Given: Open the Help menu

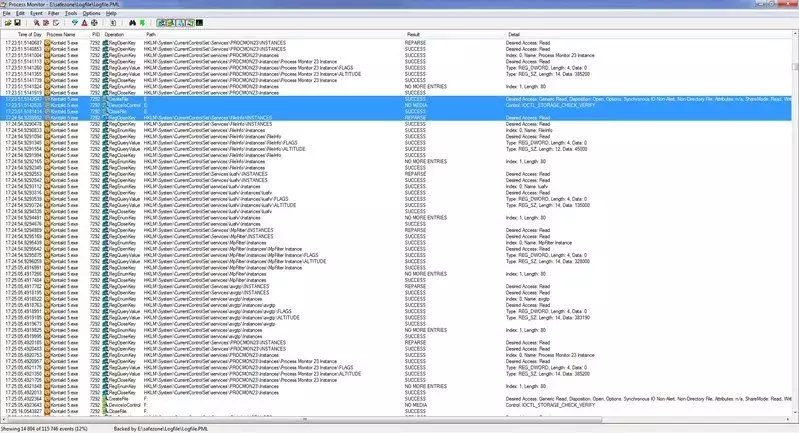Looking at the screenshot, I should [x=111, y=13].
